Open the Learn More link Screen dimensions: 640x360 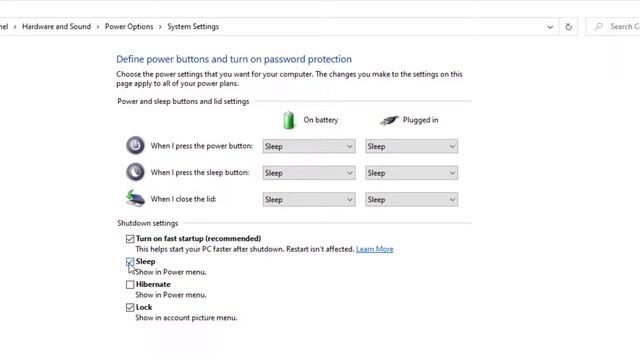(375, 249)
